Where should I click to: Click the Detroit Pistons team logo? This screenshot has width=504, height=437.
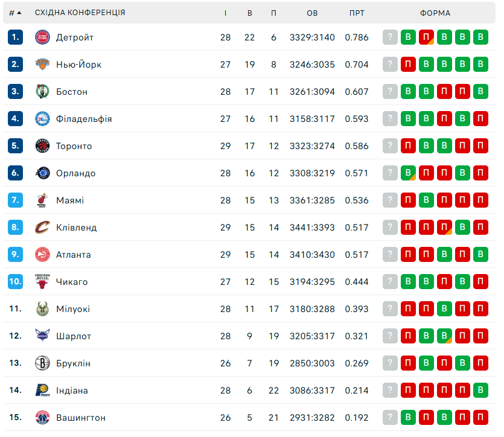(x=42, y=37)
